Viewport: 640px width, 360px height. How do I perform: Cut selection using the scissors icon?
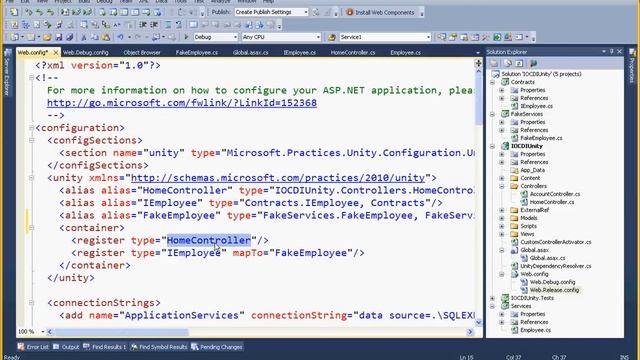[84, 37]
